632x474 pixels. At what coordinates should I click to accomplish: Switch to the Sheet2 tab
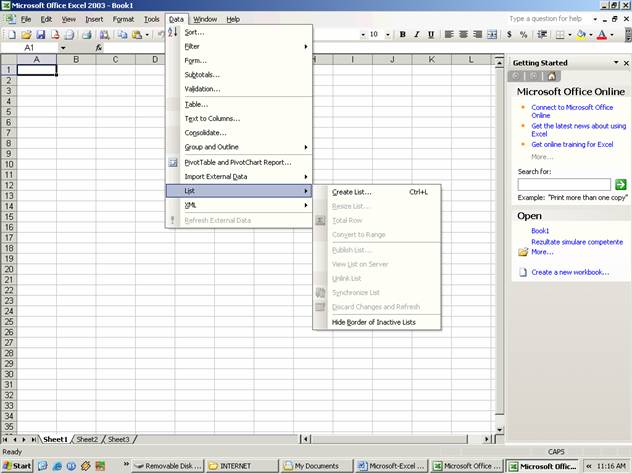click(x=87, y=439)
